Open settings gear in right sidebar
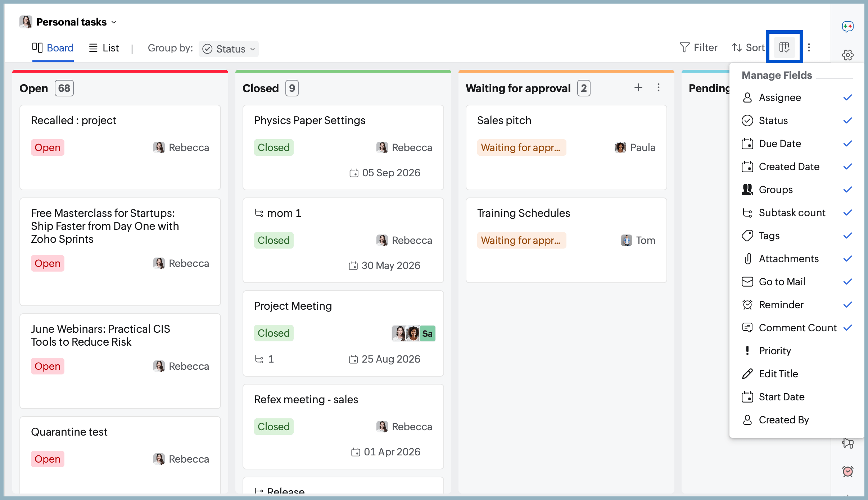 tap(847, 55)
